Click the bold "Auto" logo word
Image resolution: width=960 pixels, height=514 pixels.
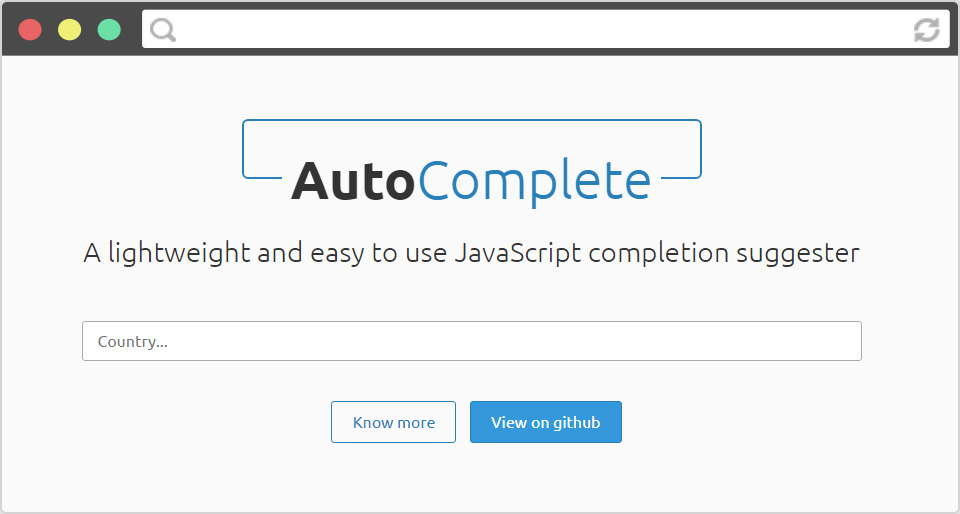coord(353,181)
